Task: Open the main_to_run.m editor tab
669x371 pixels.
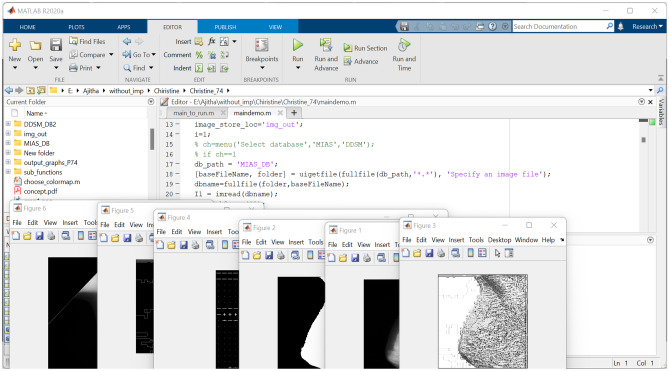Action: point(194,113)
